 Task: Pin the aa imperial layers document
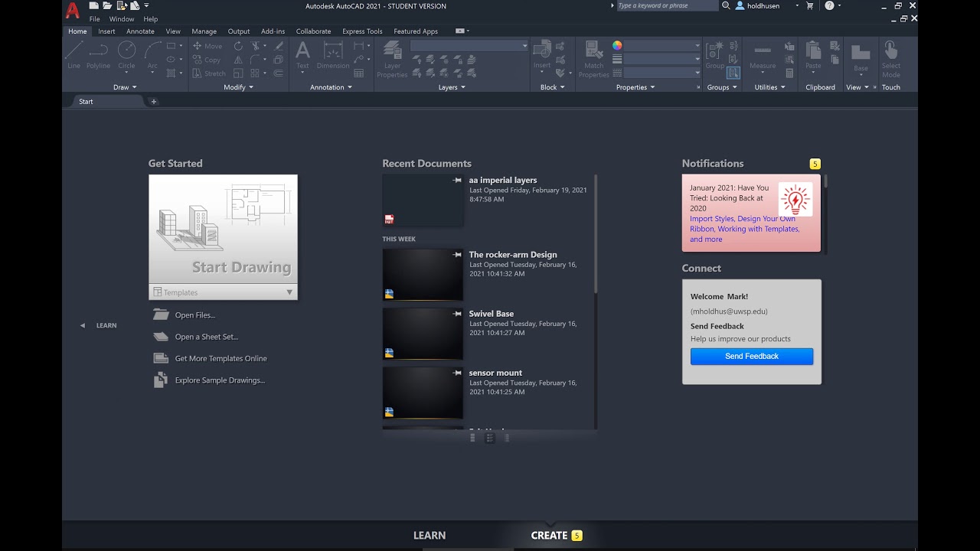pos(457,180)
